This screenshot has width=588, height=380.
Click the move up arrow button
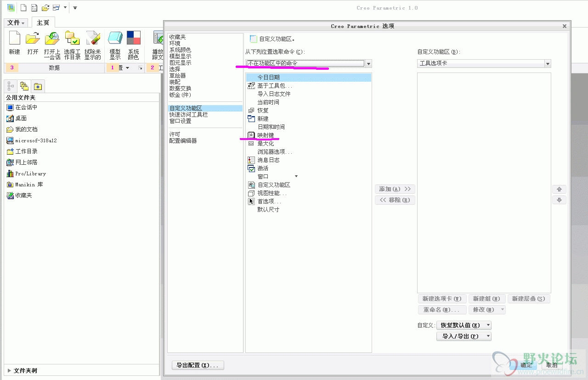(x=559, y=189)
